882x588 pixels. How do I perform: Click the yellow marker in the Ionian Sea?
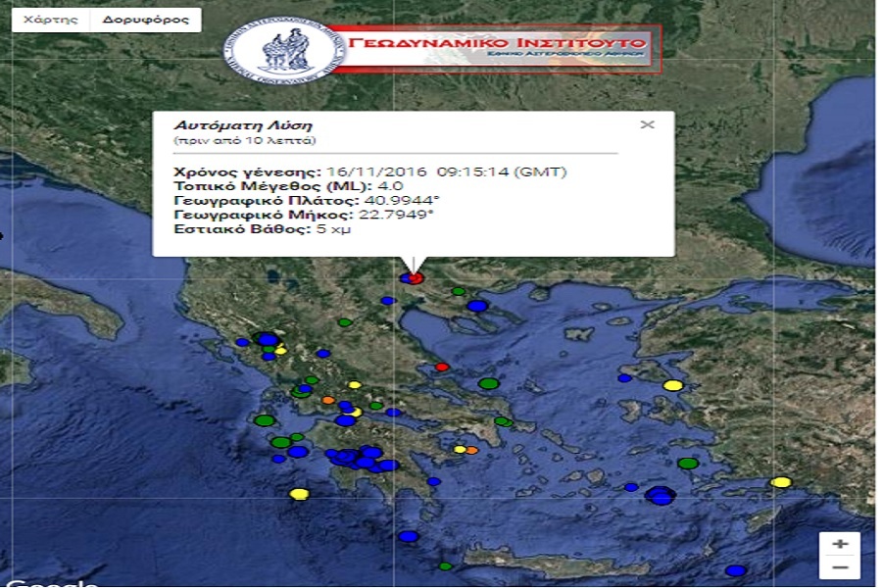tap(300, 494)
